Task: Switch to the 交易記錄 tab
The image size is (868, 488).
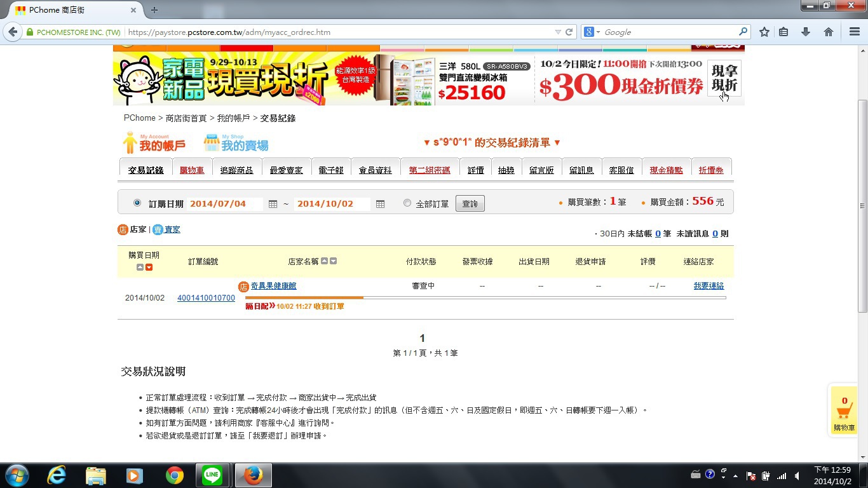Action: click(146, 170)
